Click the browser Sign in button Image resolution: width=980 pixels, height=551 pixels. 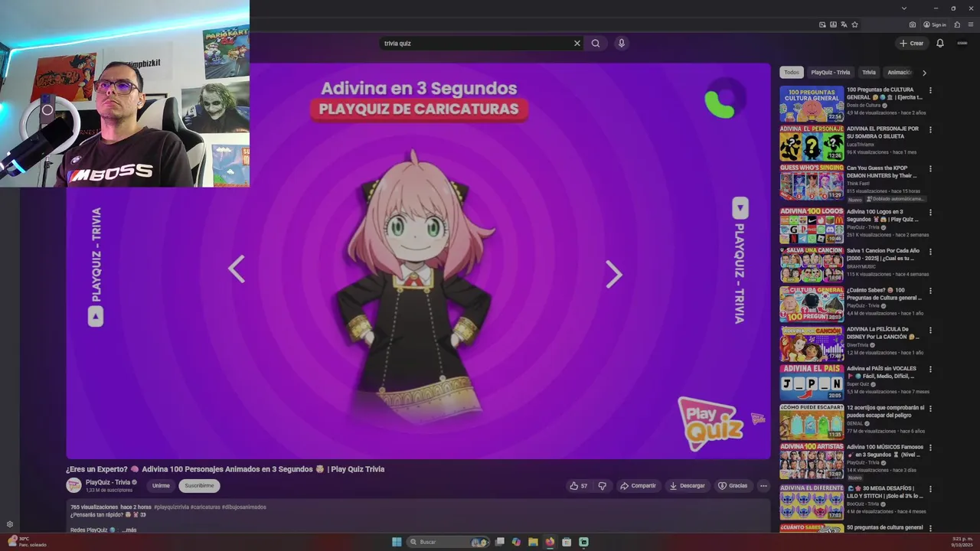pos(935,24)
